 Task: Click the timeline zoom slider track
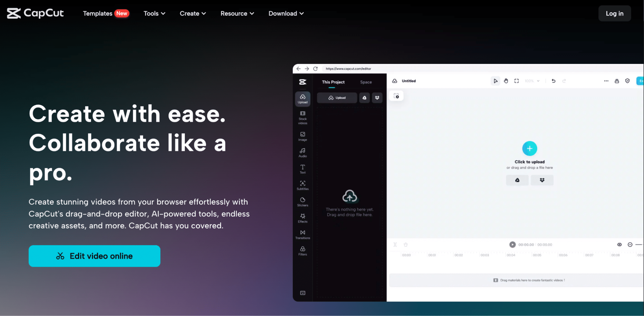639,245
